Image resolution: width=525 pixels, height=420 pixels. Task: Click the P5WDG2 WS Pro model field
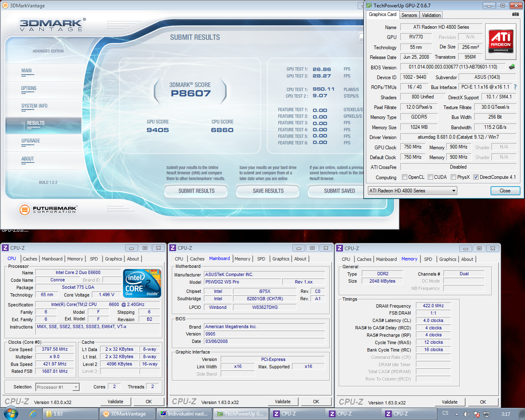242,282
